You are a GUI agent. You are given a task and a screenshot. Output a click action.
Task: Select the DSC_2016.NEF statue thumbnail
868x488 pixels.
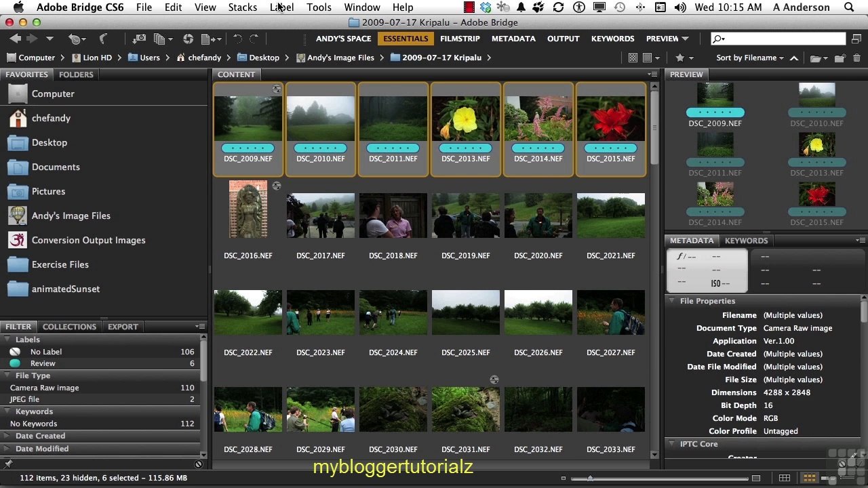[x=248, y=209]
